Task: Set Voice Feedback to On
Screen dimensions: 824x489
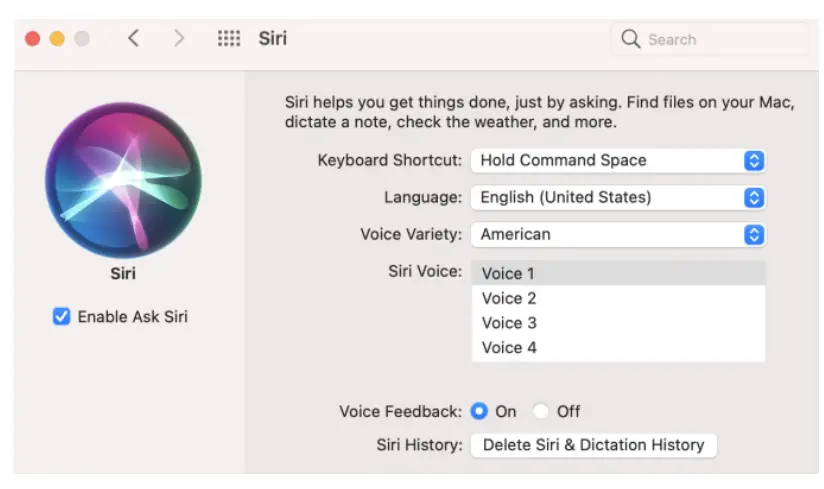Action: (479, 411)
